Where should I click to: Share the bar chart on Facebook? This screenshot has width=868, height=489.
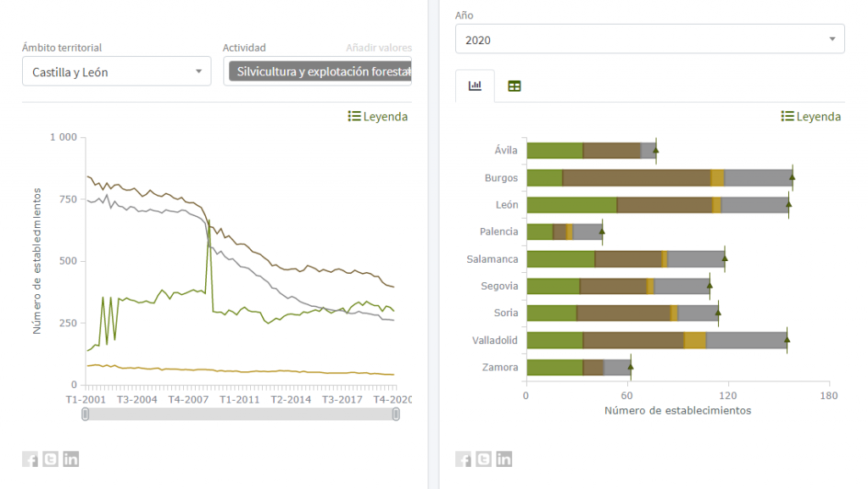(x=464, y=459)
